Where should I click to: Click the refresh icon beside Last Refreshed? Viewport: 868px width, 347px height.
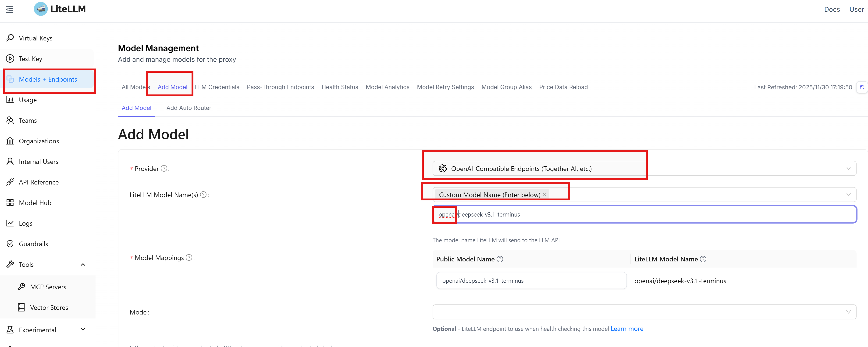point(862,87)
